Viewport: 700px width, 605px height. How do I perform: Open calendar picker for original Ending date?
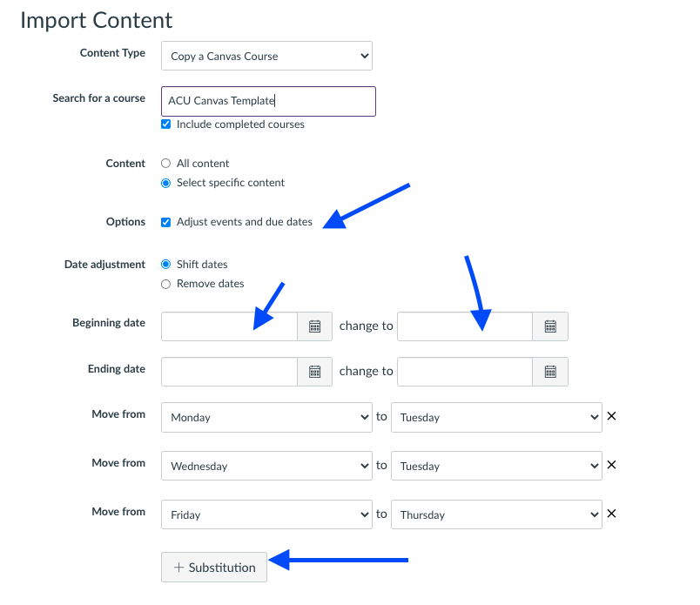[x=315, y=371]
